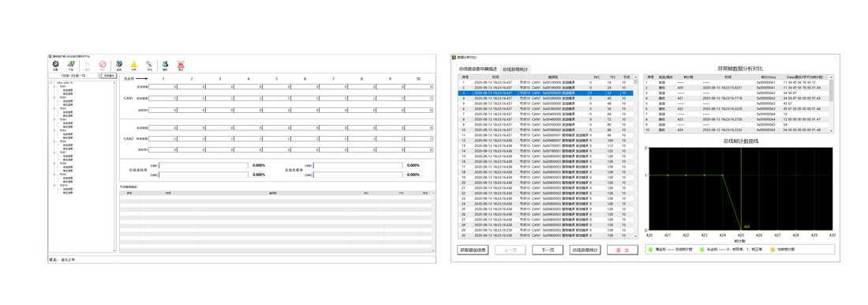Click the green download icon in toolbar
This screenshot has height=305, width=868.
click(x=71, y=64)
